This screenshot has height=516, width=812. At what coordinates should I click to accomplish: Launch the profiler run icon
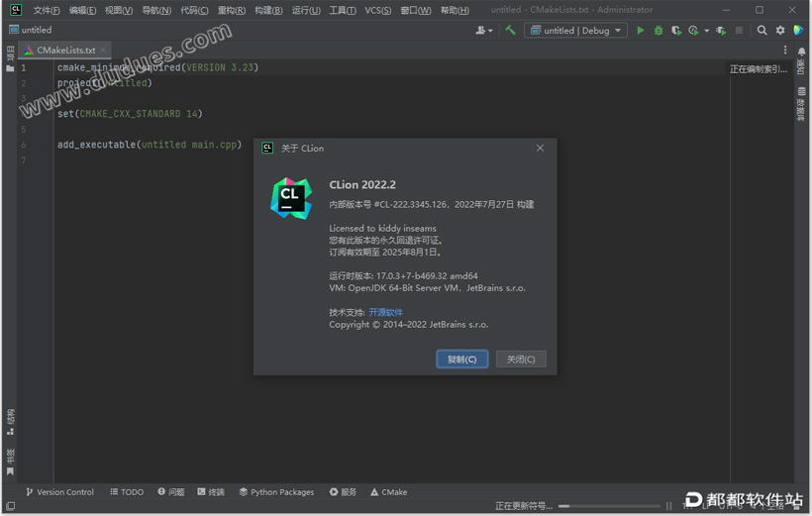click(x=693, y=30)
